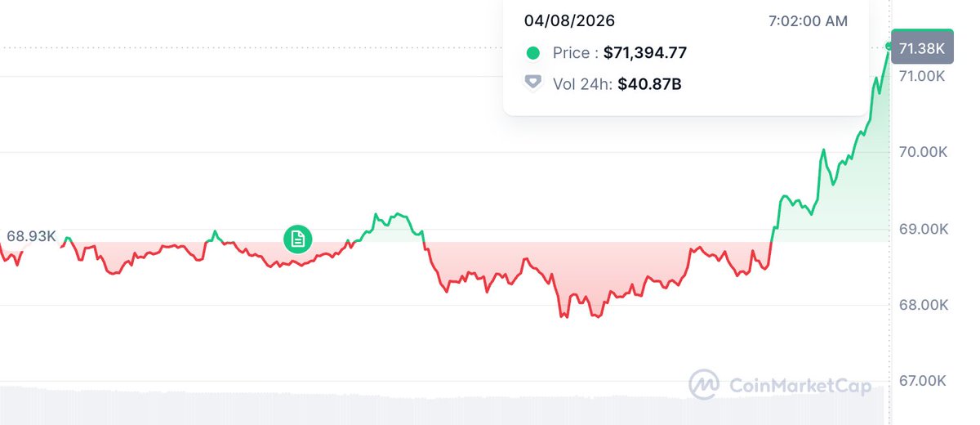Click the green news document marker
This screenshot has width=980, height=425.
tap(298, 239)
